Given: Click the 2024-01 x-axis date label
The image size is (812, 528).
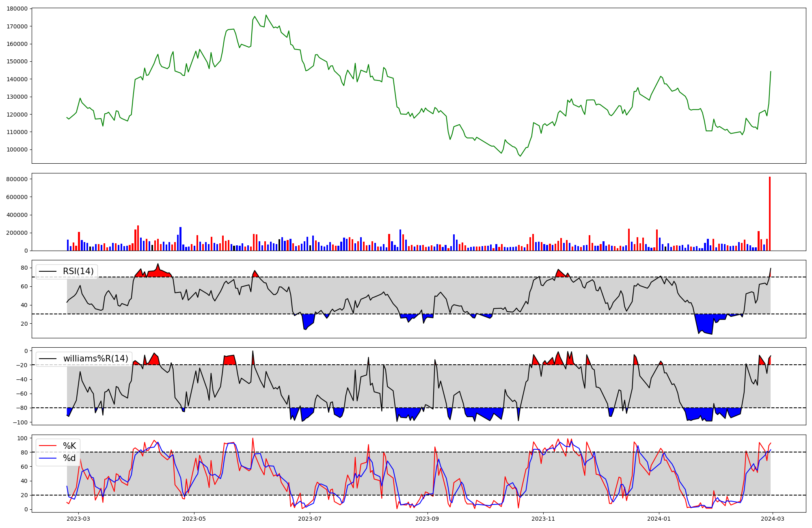Looking at the screenshot, I should [x=659, y=519].
